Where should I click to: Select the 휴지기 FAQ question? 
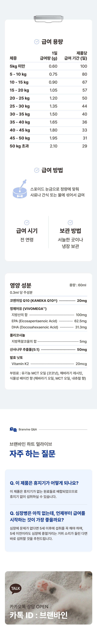pos(44,483)
